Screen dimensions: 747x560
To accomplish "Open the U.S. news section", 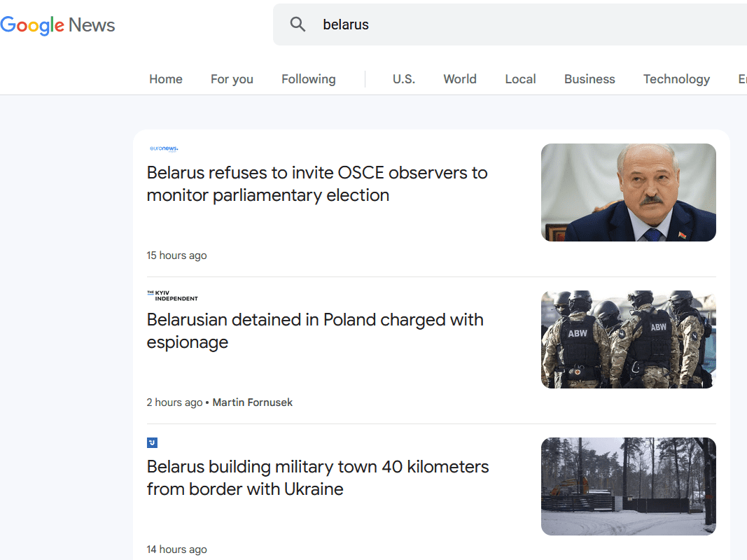I will click(404, 79).
